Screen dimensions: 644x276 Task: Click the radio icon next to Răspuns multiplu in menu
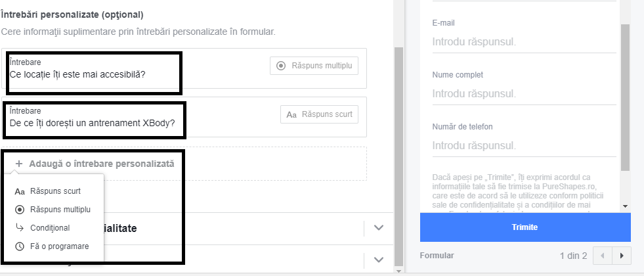20,210
